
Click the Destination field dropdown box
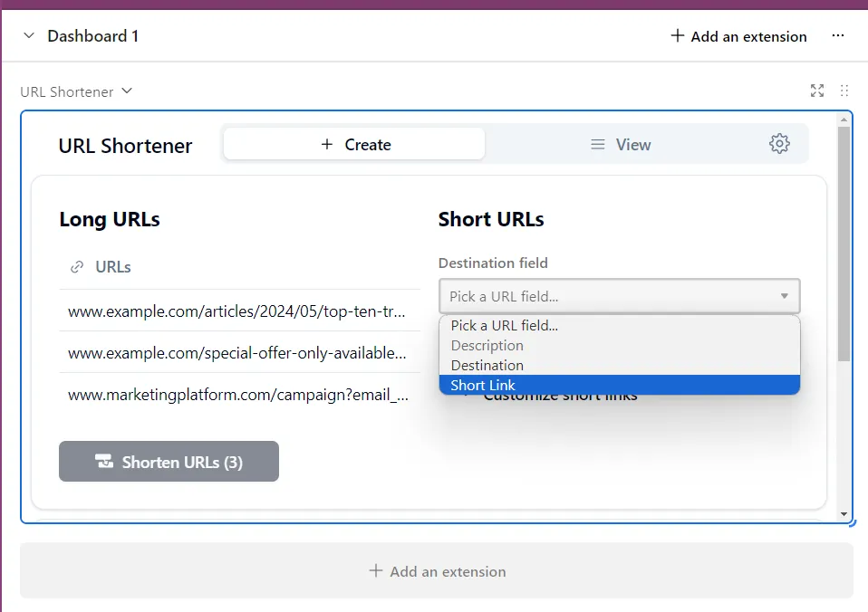[x=619, y=296]
